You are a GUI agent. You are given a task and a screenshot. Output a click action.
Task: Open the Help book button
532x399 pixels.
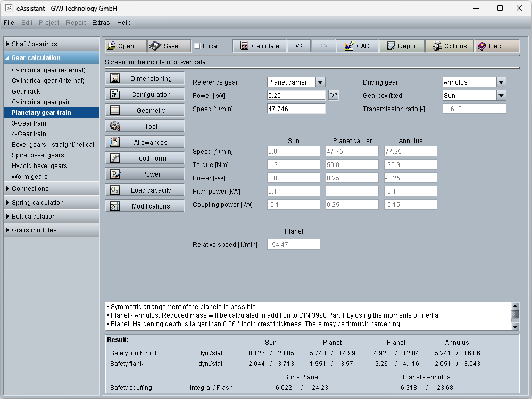click(497, 46)
